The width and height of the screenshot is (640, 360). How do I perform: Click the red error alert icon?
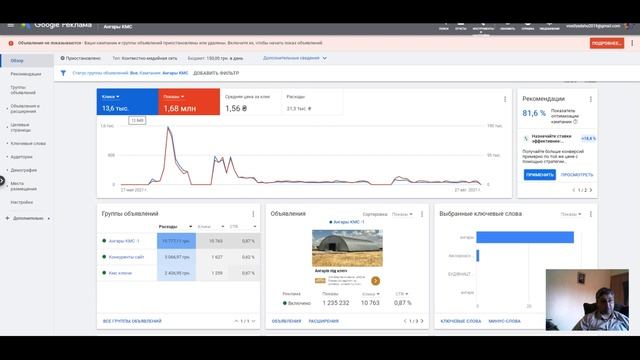click(x=11, y=43)
